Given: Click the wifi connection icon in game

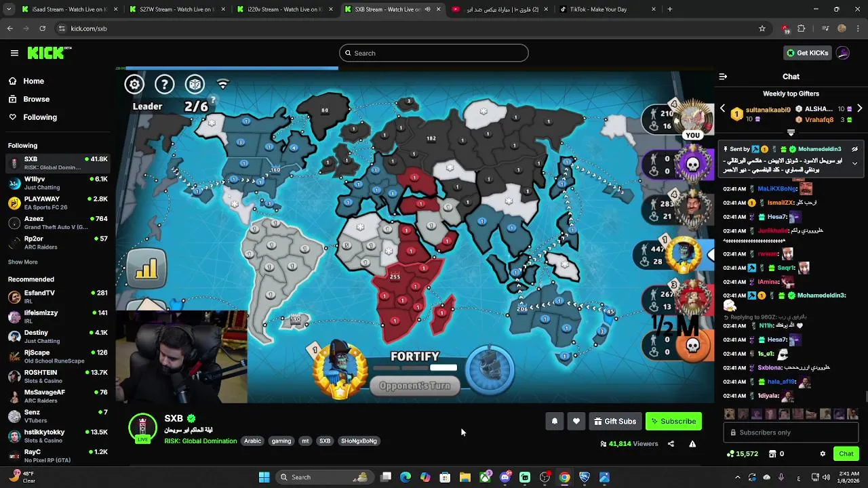Looking at the screenshot, I should point(222,84).
